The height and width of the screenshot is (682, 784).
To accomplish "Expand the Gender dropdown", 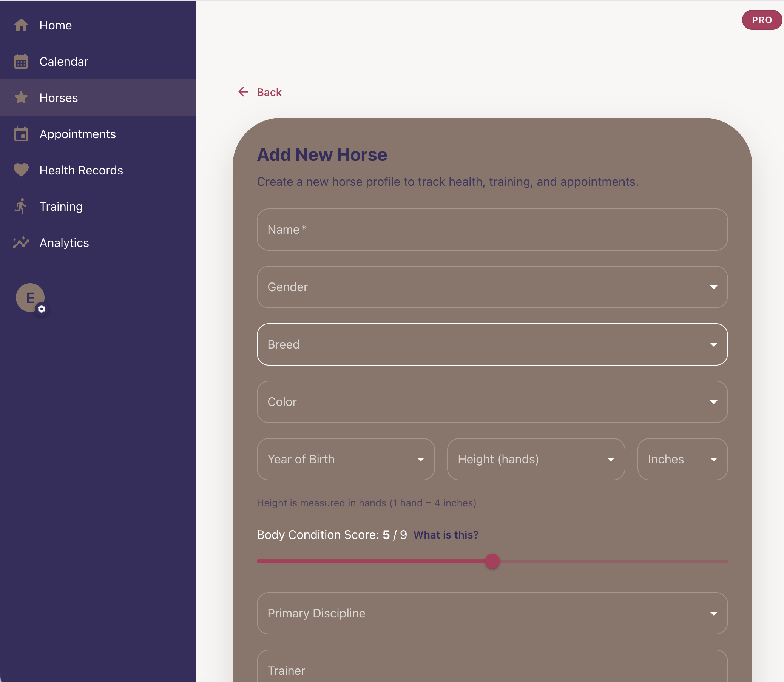I will pyautogui.click(x=492, y=287).
